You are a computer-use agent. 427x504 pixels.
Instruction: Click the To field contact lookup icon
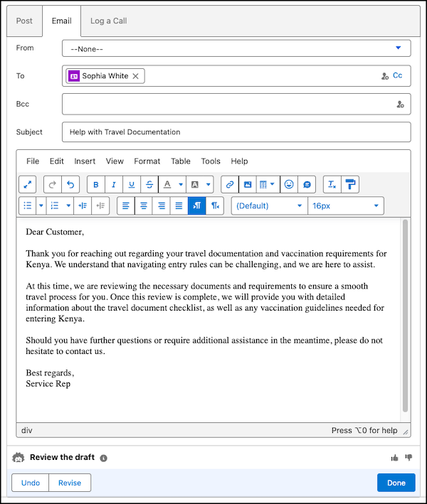(x=385, y=76)
